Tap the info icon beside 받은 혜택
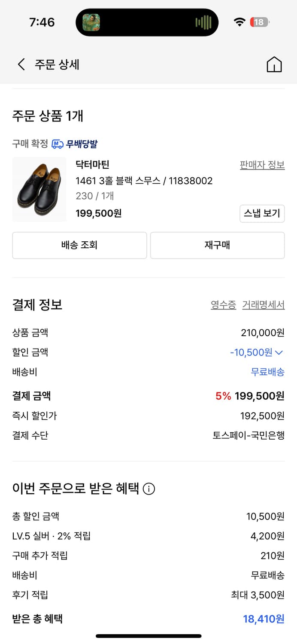297x644 pixels. pyautogui.click(x=149, y=489)
